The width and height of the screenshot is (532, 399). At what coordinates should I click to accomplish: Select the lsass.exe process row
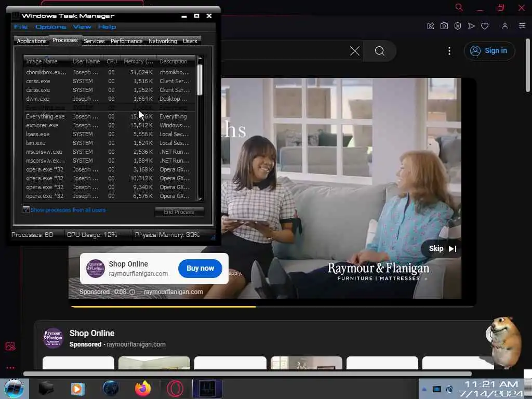109,134
